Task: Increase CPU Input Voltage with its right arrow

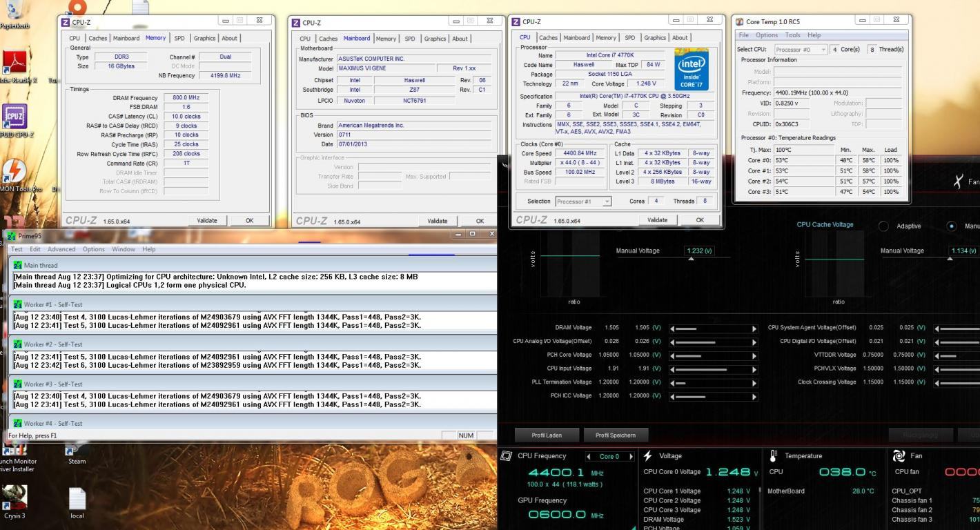Action: [x=754, y=369]
